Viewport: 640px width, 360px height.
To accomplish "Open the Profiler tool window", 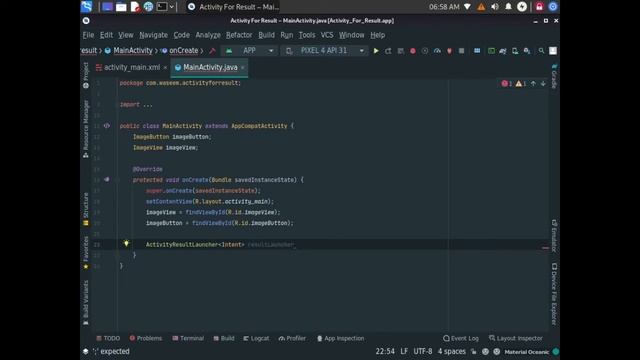I will tap(292, 338).
